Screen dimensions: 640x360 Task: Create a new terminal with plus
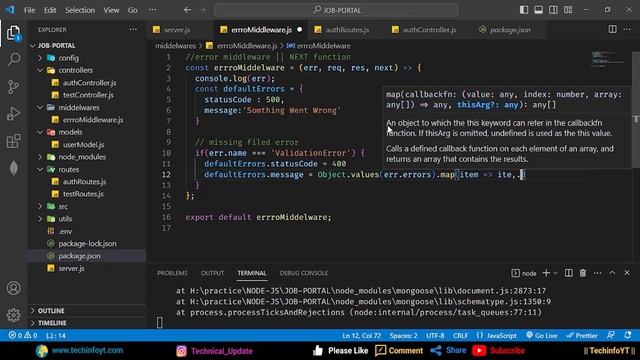tap(546, 273)
